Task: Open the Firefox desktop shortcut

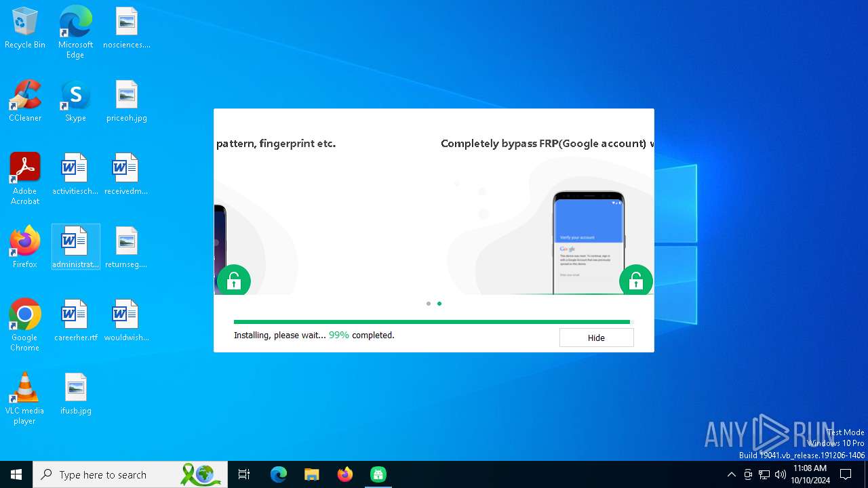Action: coord(25,248)
